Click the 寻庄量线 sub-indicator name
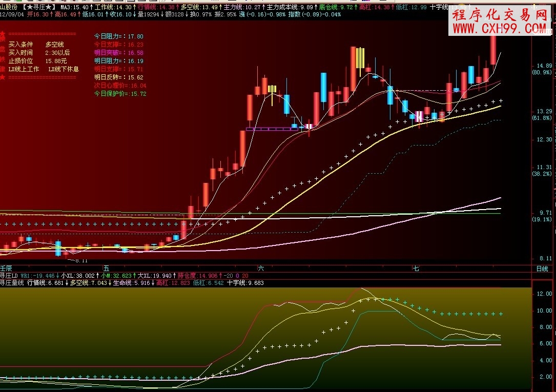The height and width of the screenshot is (392, 556). tap(12, 282)
